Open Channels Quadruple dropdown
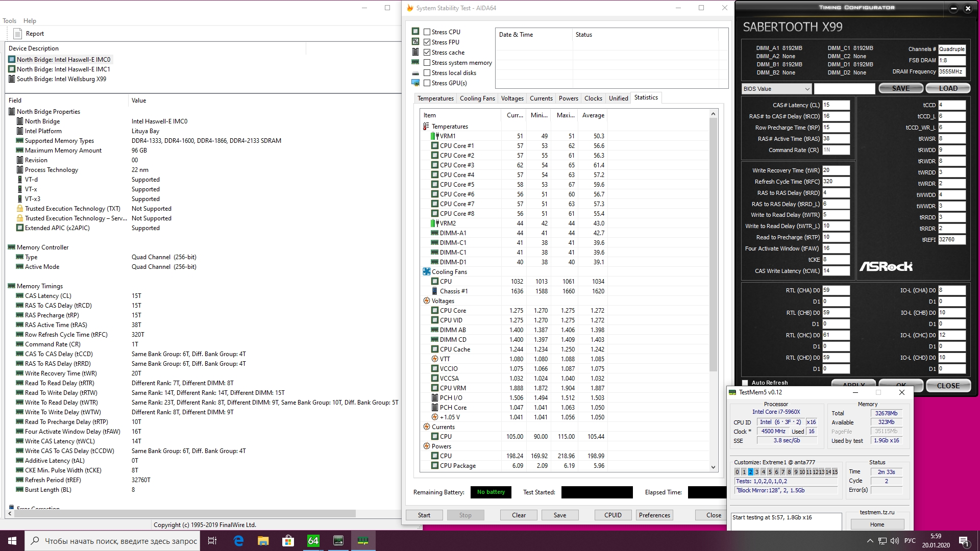Viewport: 980px width, 551px height. click(952, 49)
